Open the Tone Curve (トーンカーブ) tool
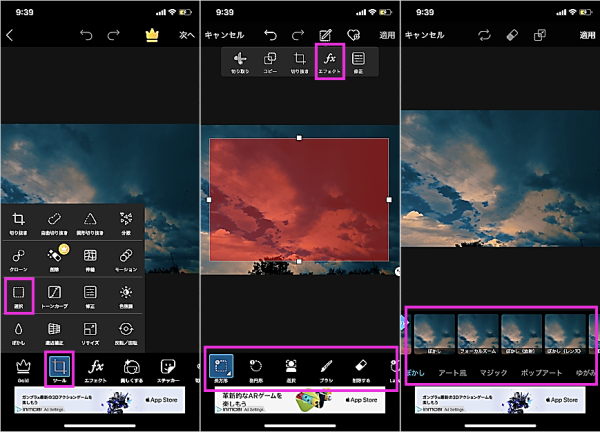Image resolution: width=600 pixels, height=432 pixels. (54, 297)
